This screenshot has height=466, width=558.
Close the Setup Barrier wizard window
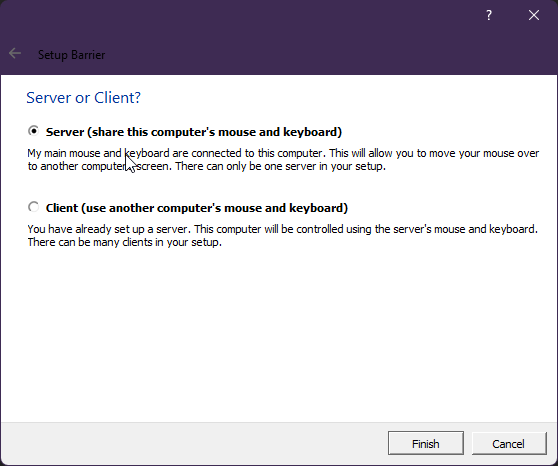pyautogui.click(x=534, y=15)
